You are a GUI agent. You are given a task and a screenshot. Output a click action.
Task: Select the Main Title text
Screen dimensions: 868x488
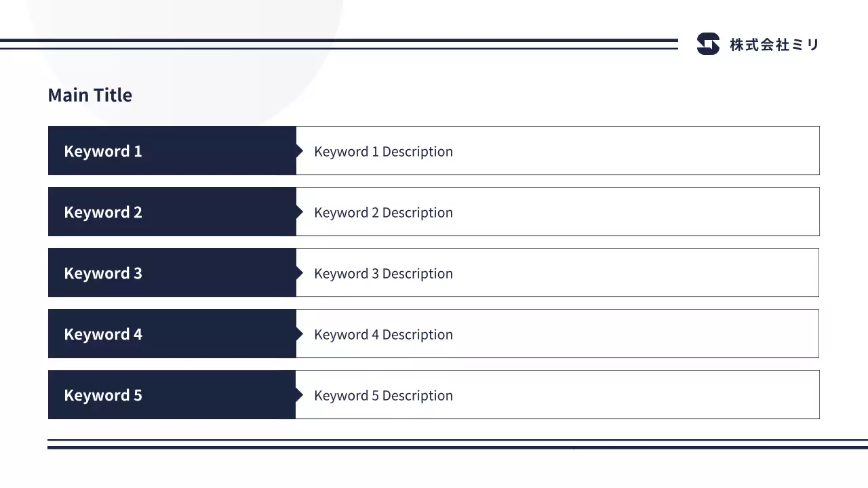click(90, 96)
